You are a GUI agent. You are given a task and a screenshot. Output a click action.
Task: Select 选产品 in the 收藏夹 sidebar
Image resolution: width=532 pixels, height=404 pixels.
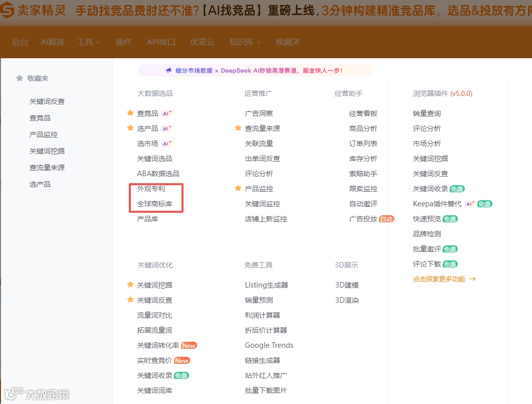(40, 184)
